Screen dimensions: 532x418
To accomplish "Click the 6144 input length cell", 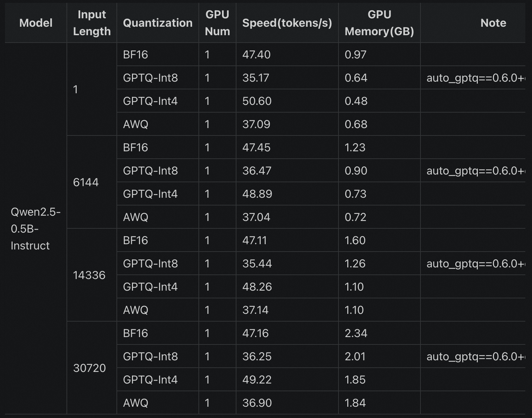I will click(x=86, y=182).
